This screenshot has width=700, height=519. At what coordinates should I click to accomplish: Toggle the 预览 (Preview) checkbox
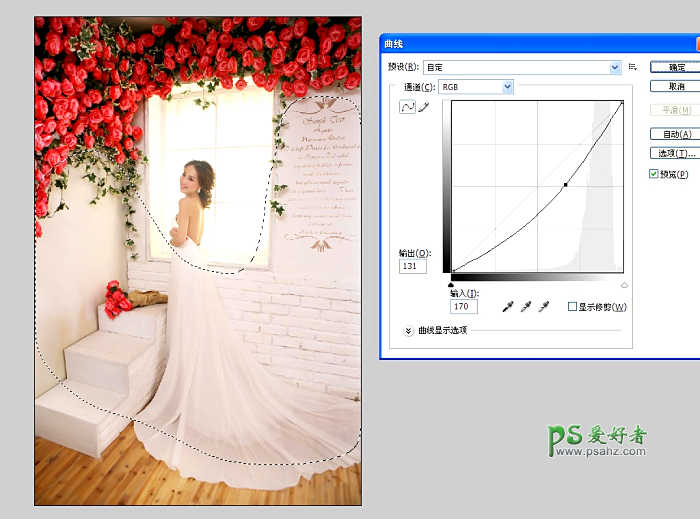click(x=654, y=174)
